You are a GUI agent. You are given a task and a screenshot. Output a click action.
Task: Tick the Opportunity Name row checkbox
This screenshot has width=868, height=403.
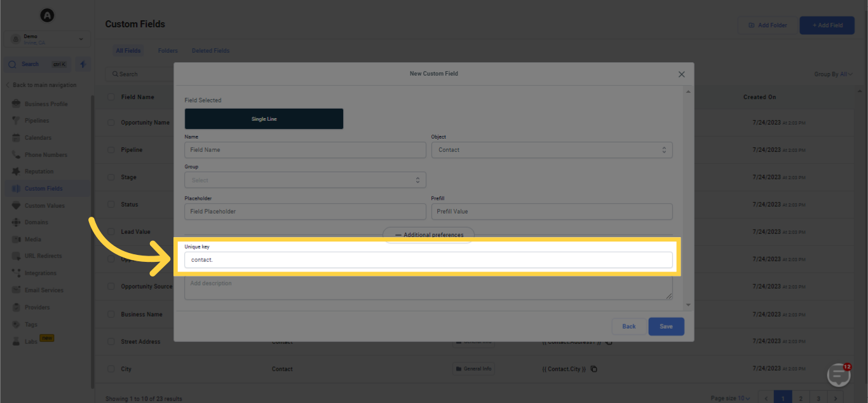(111, 123)
